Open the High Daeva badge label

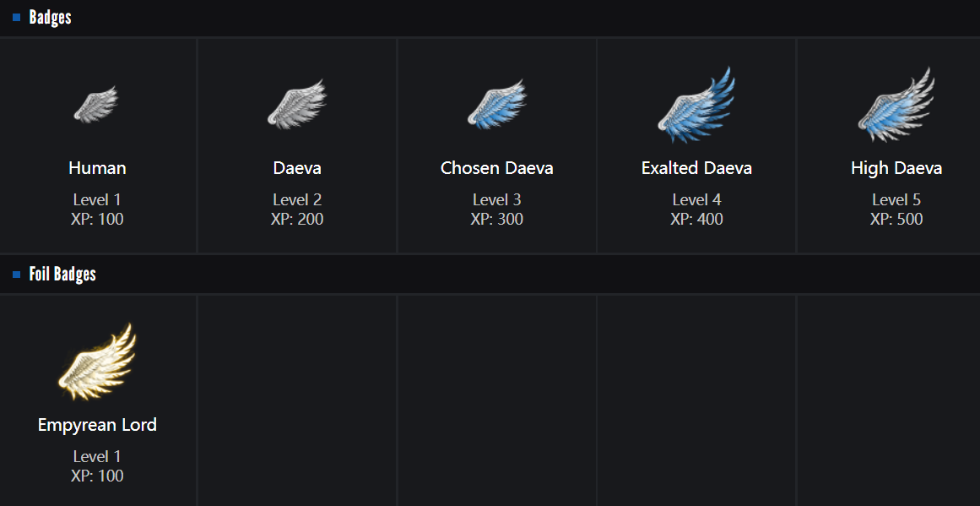tap(896, 168)
